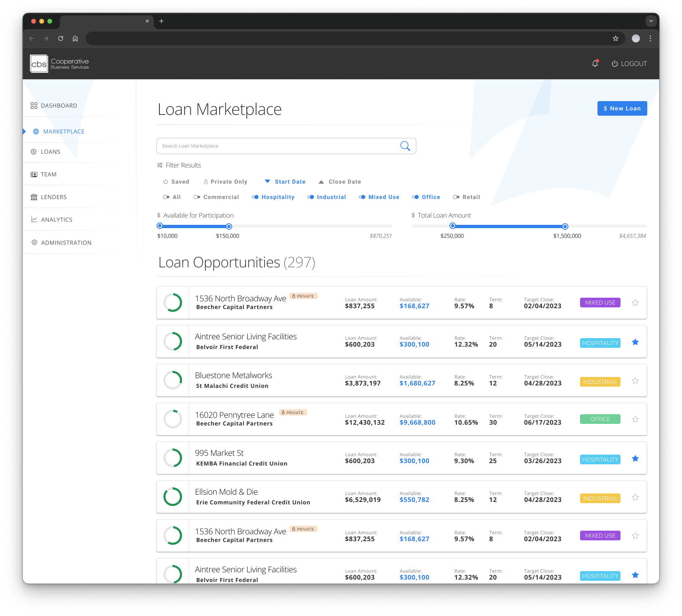Bookmark page with address bar star
682x616 pixels.
pyautogui.click(x=615, y=38)
